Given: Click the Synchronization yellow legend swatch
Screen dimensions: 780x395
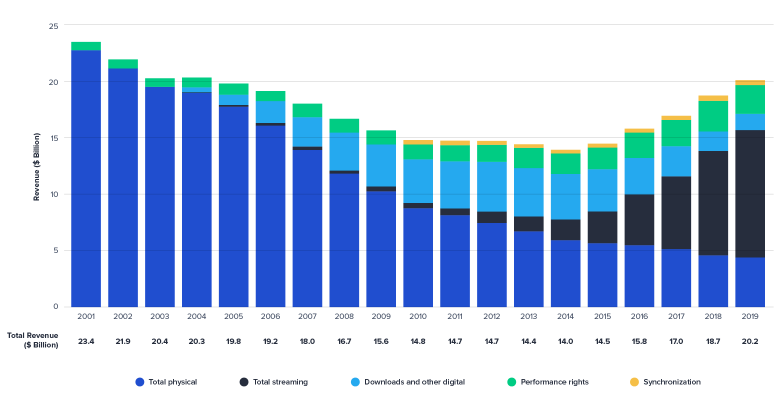Looking at the screenshot, I should [634, 382].
